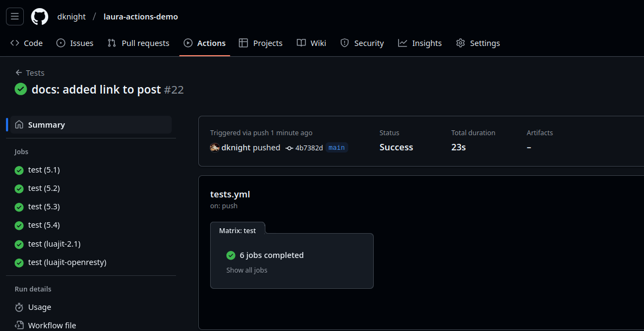Image resolution: width=644 pixels, height=331 pixels.
Task: Click the green check for test (5.2)
Action: tap(19, 189)
